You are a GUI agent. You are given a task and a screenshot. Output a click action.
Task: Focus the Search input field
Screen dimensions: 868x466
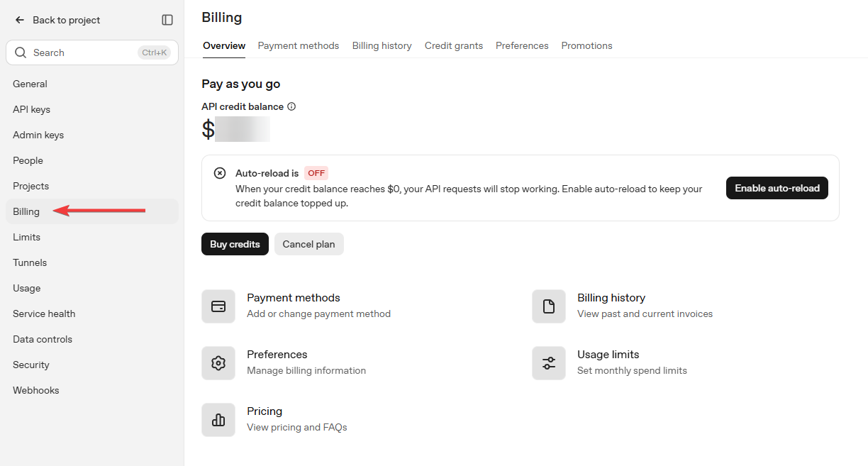tap(92, 52)
